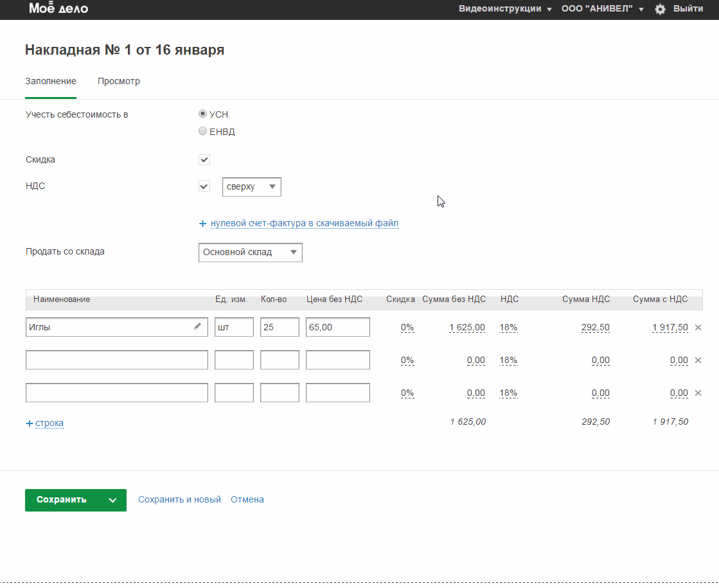Click the Кол-во field with 25
The height and width of the screenshot is (588, 719).
coord(280,327)
